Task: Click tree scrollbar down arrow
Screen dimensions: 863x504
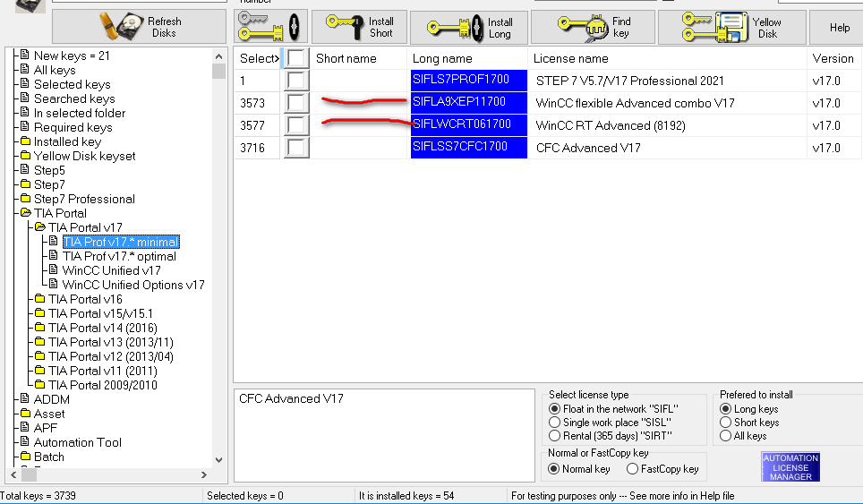Action: coord(218,460)
